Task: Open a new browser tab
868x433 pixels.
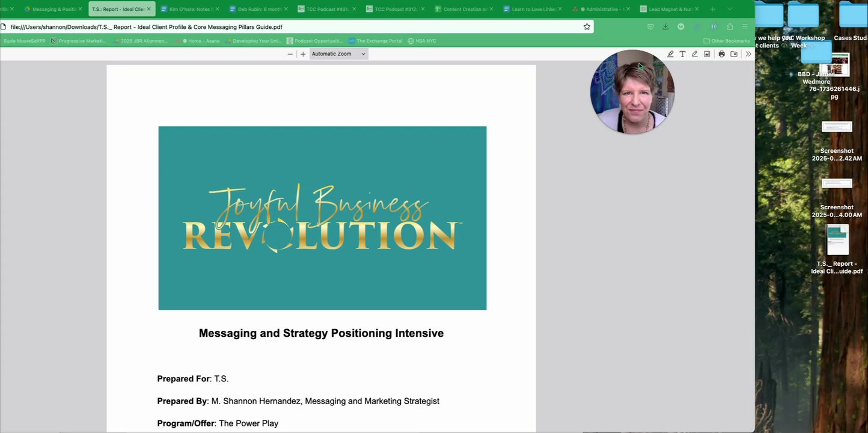Action: (x=713, y=9)
